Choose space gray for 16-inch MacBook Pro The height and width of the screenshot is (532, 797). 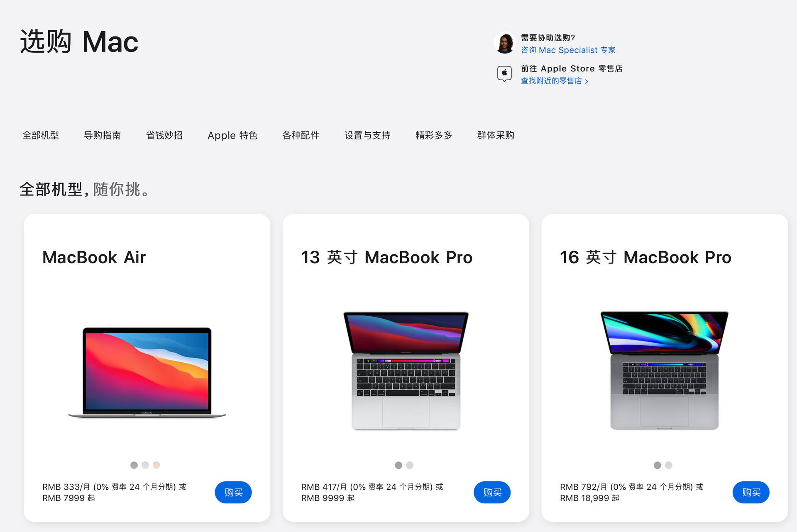[658, 465]
